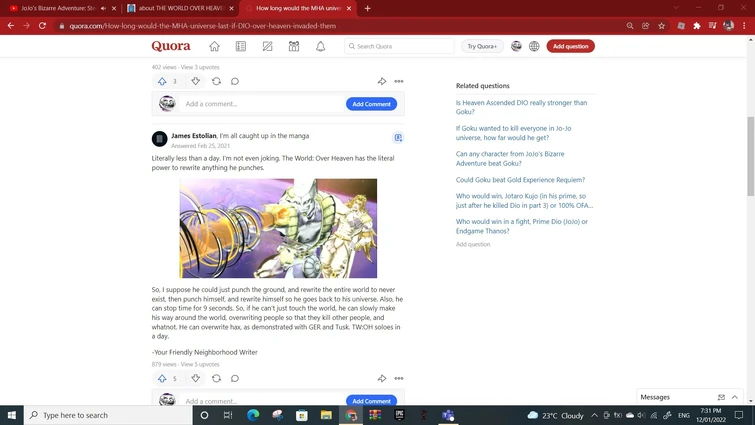Focus the Add a comment field under 3-upvote answer
This screenshot has height=425, width=755.
coord(260,104)
